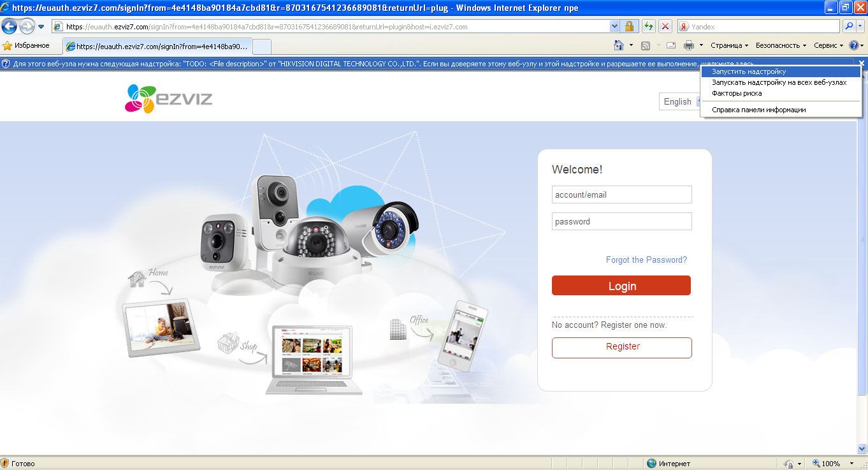Click the account/email input field

click(621, 195)
